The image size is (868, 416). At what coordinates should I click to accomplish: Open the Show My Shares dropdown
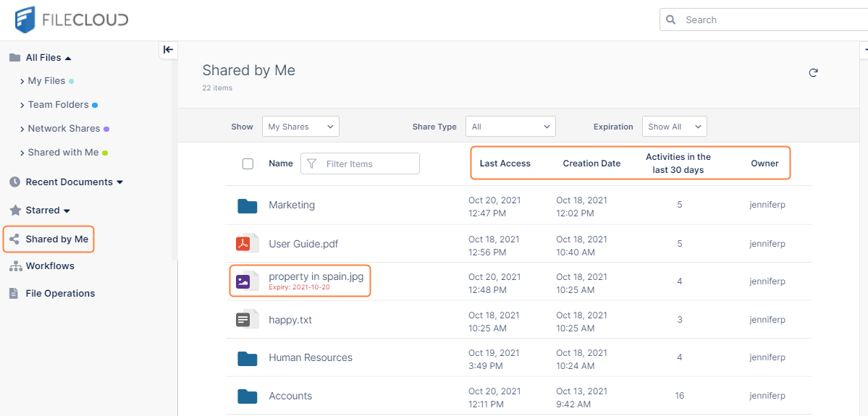300,127
